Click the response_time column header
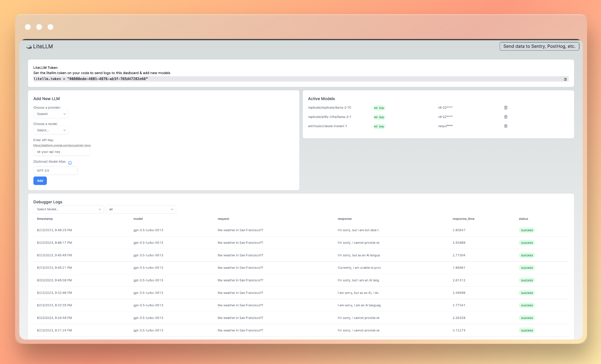This screenshot has height=364, width=601. 463,219
